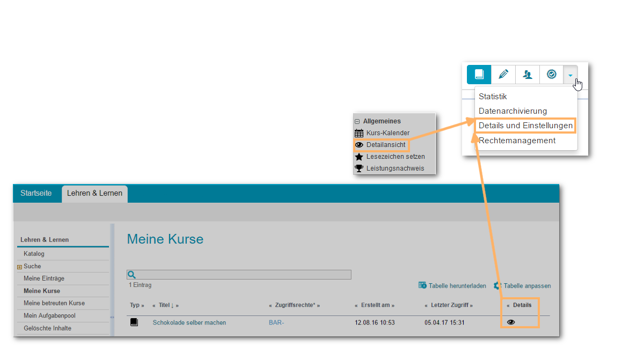
Task: Open the toolbar dropdown arrow
Action: click(570, 75)
